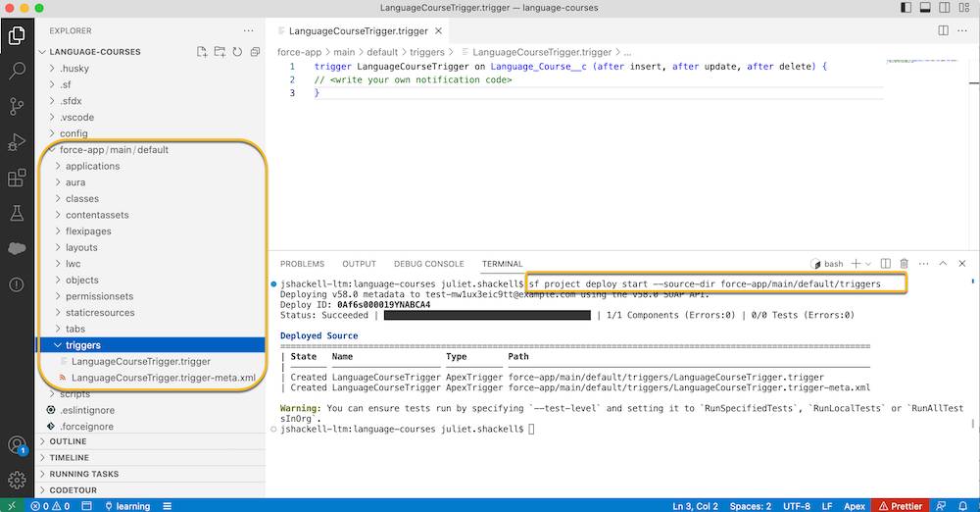The image size is (980, 512).
Task: Click the learning org status item
Action: pyautogui.click(x=127, y=506)
